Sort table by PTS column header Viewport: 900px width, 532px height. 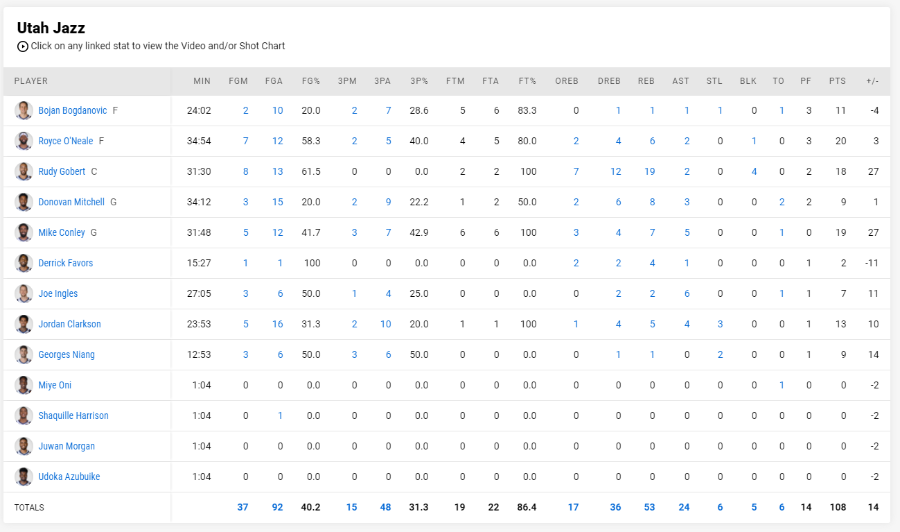click(x=837, y=81)
